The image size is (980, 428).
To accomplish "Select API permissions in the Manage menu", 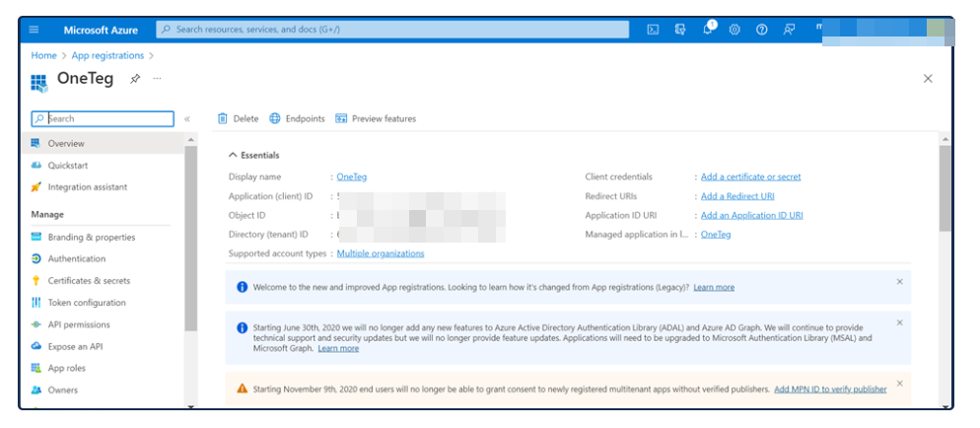I will (79, 324).
